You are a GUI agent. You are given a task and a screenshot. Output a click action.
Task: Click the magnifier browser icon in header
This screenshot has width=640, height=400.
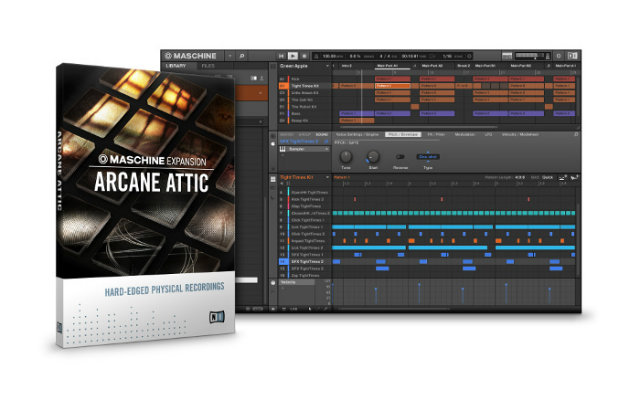click(242, 56)
